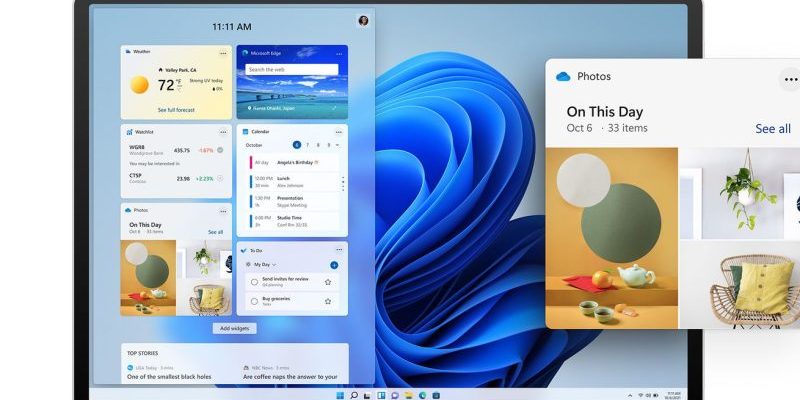Viewport: 800px width, 400px height.
Task: Mark Send invites for review complete
Action: (254, 282)
